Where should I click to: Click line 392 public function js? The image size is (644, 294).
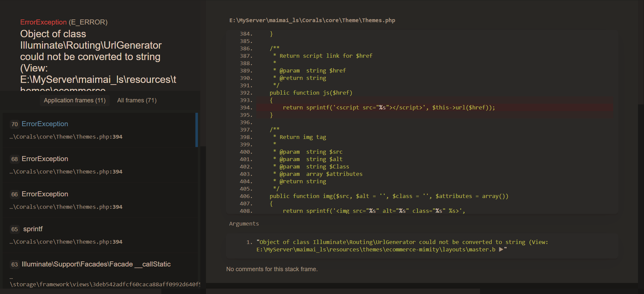[311, 93]
